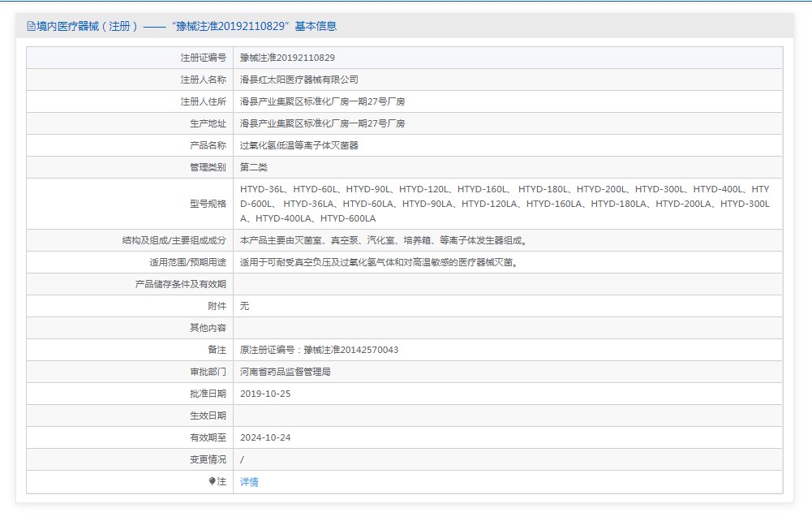
Task: Click the 审批部门 label
Action: (x=208, y=372)
